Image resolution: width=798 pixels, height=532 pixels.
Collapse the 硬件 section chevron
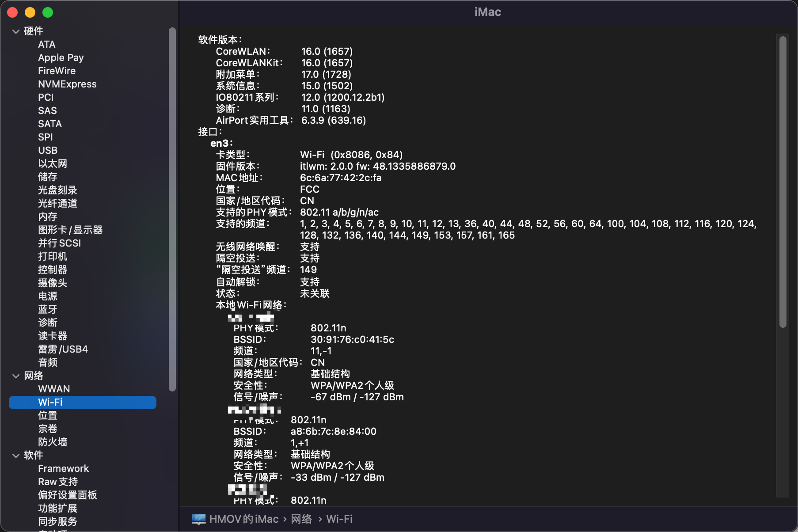pos(16,31)
